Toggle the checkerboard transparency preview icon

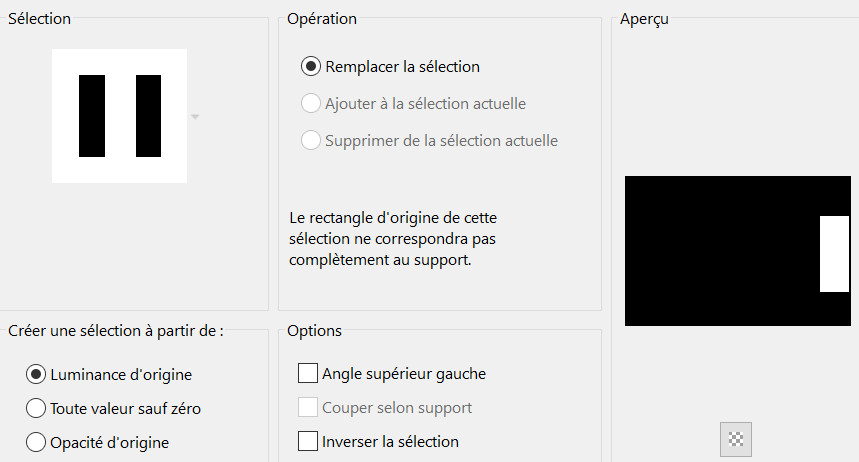tap(735, 438)
